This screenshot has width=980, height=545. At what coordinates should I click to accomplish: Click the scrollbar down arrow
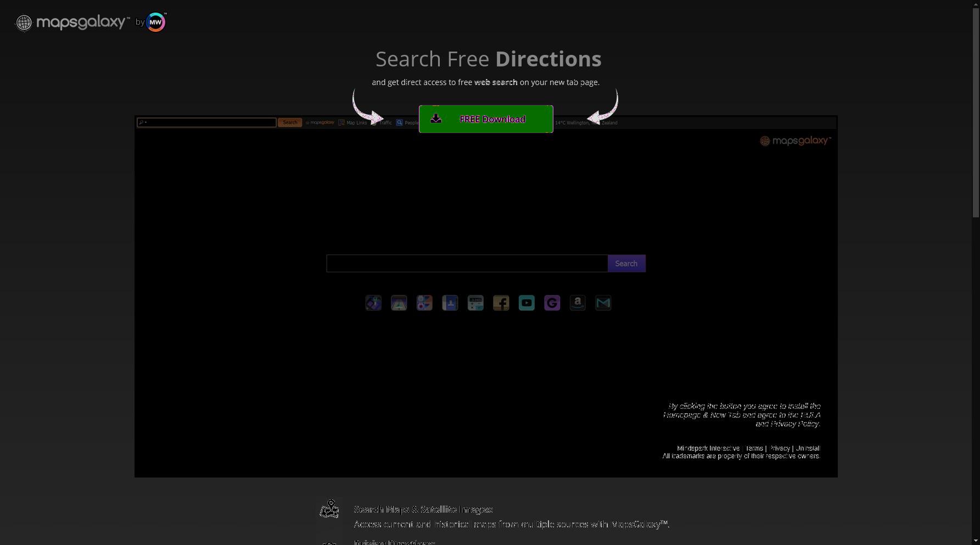(x=976, y=541)
